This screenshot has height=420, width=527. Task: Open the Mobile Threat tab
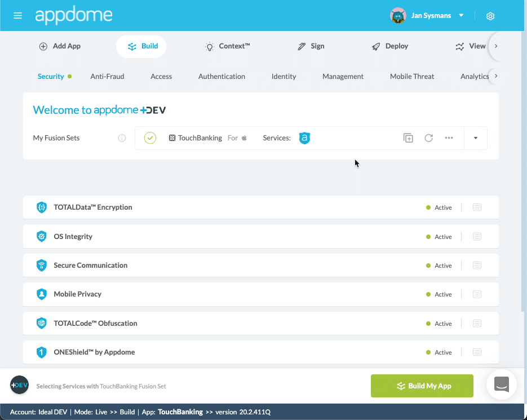[412, 76]
